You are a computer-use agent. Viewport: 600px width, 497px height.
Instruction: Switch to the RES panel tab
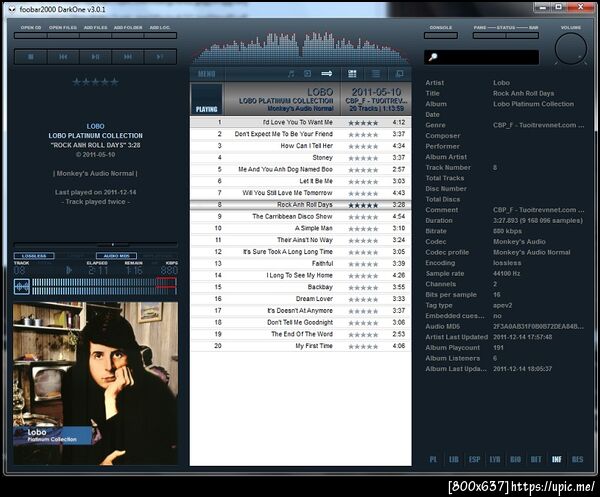(577, 459)
